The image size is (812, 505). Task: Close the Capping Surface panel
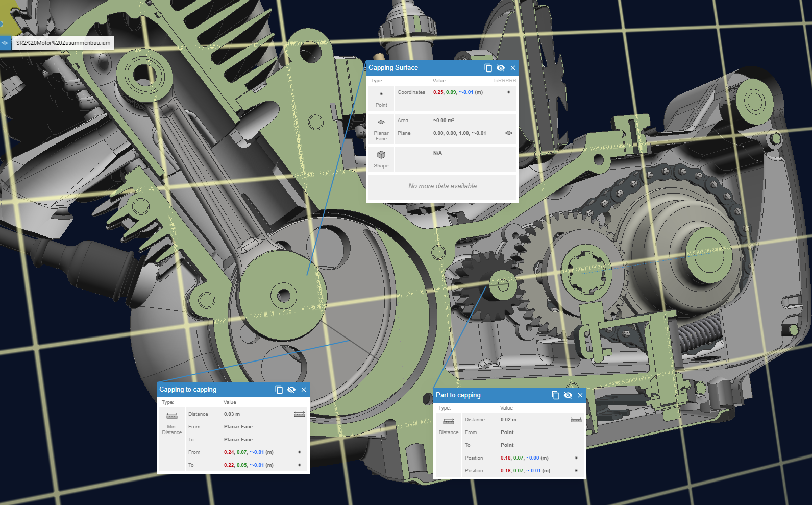pyautogui.click(x=513, y=68)
